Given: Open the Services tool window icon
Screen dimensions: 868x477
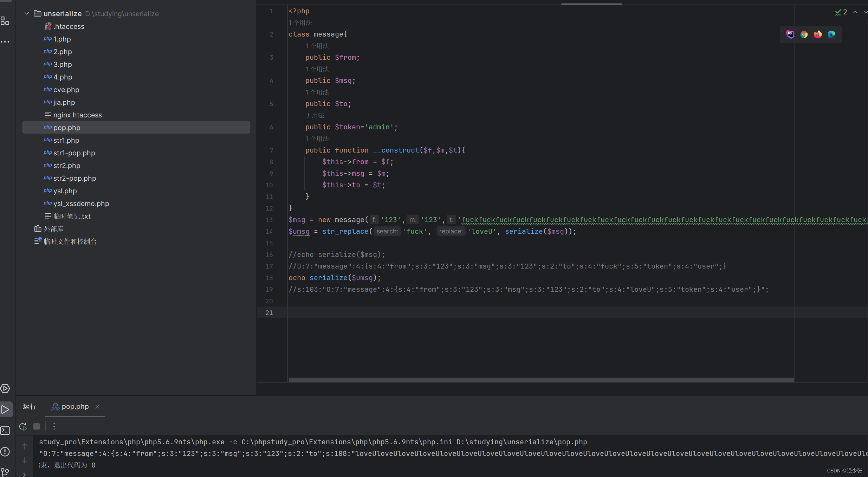Looking at the screenshot, I should click(5, 388).
